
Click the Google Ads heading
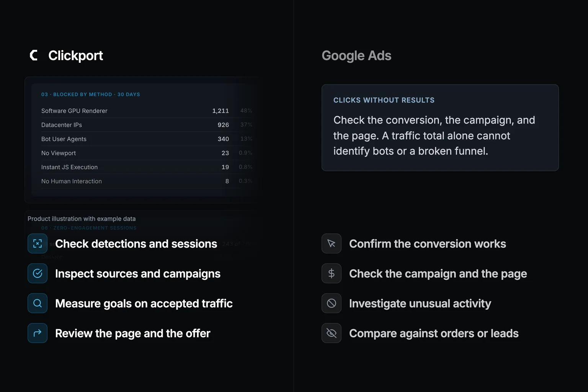[x=356, y=56]
